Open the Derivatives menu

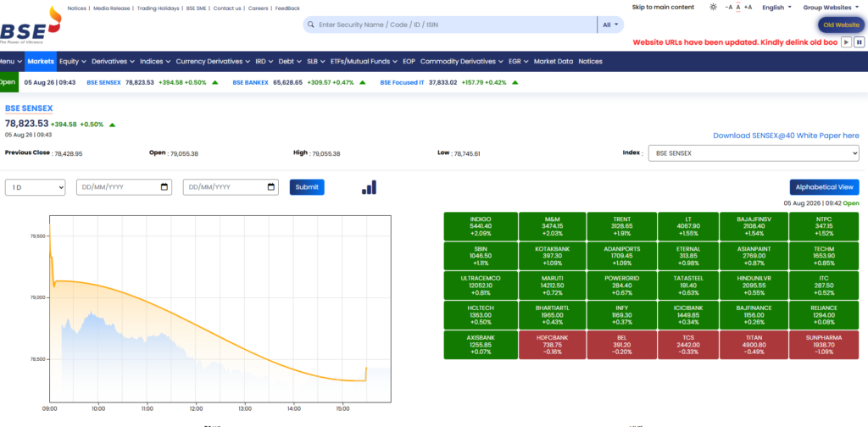point(113,61)
